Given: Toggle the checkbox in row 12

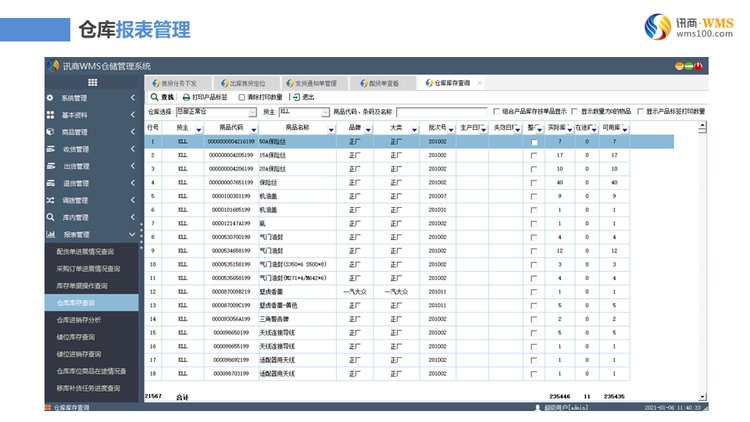Looking at the screenshot, I should point(534,292).
